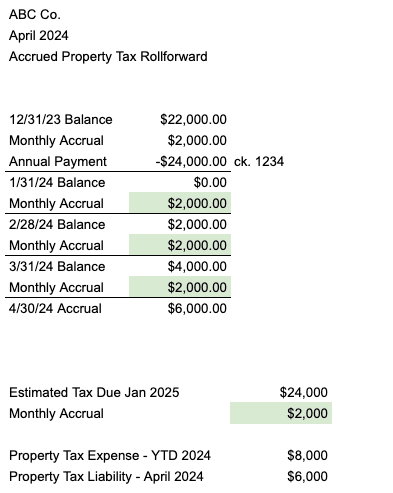The width and height of the screenshot is (393, 493).
Task: Select the Estimated Tax Due Jan 2025 label
Action: [94, 392]
